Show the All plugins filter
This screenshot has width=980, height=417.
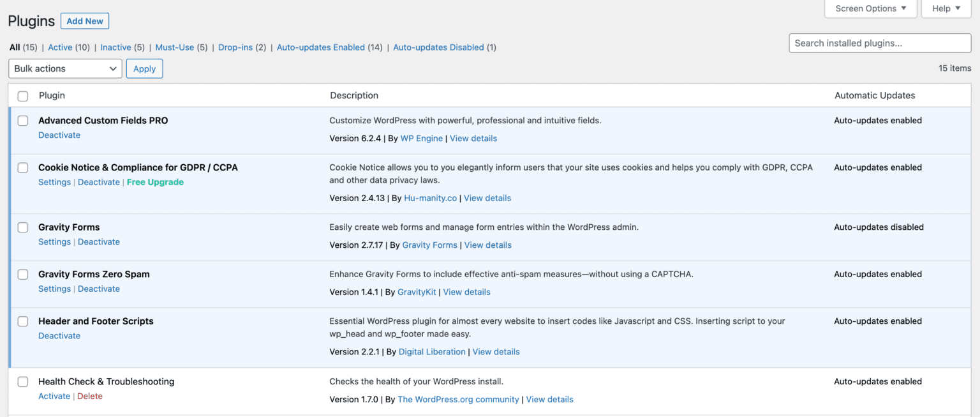tap(15, 47)
